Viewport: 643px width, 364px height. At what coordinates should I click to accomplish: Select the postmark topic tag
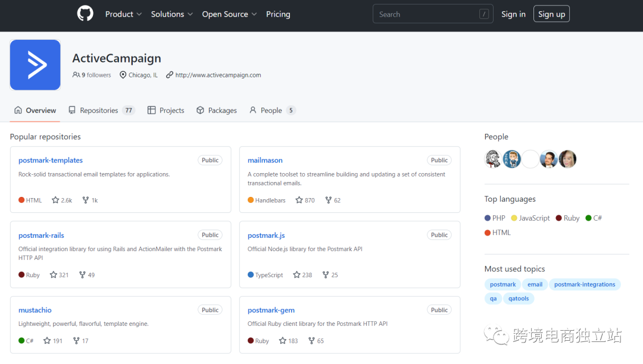(x=502, y=284)
